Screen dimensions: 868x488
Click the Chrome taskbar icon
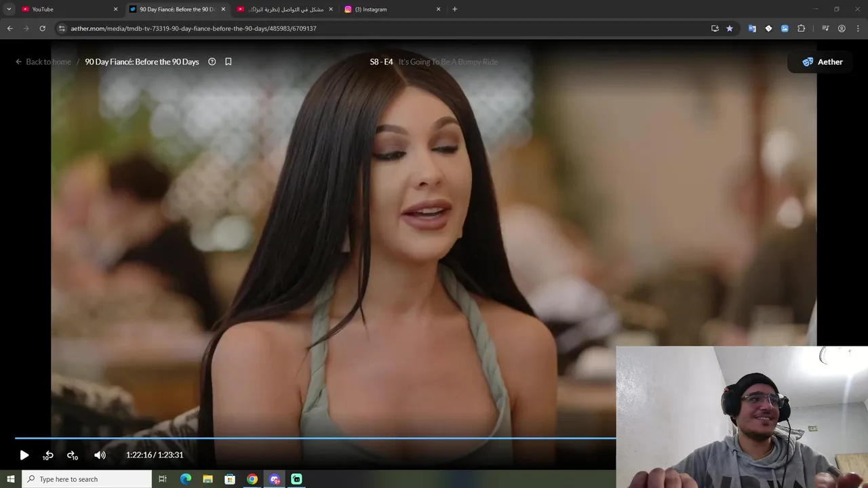pos(252,479)
